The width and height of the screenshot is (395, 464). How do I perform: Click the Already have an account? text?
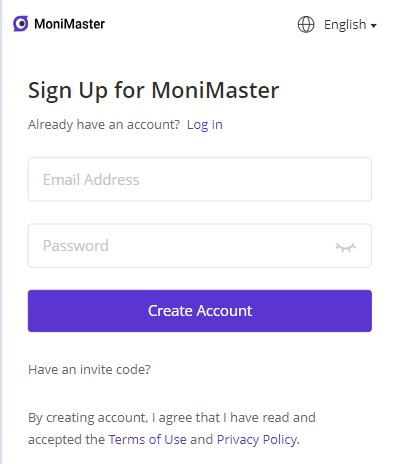(104, 125)
